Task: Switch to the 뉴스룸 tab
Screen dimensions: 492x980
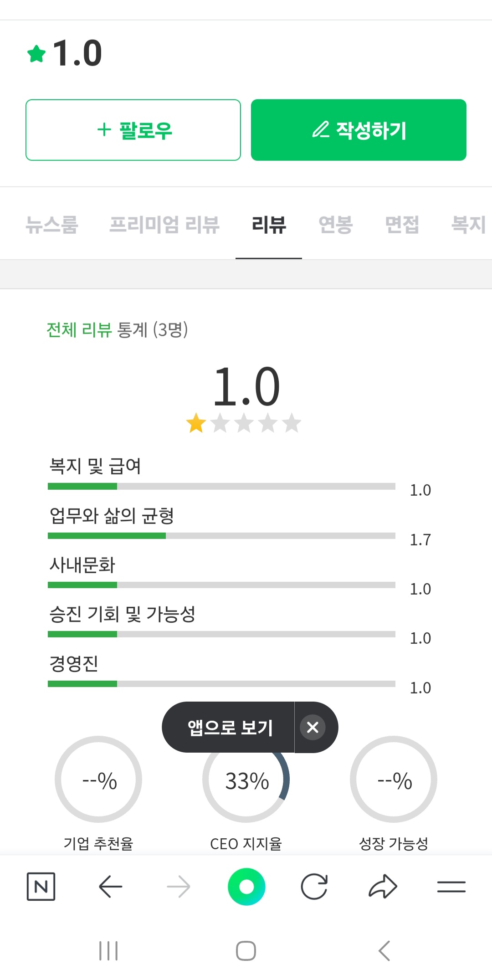Action: (x=52, y=225)
